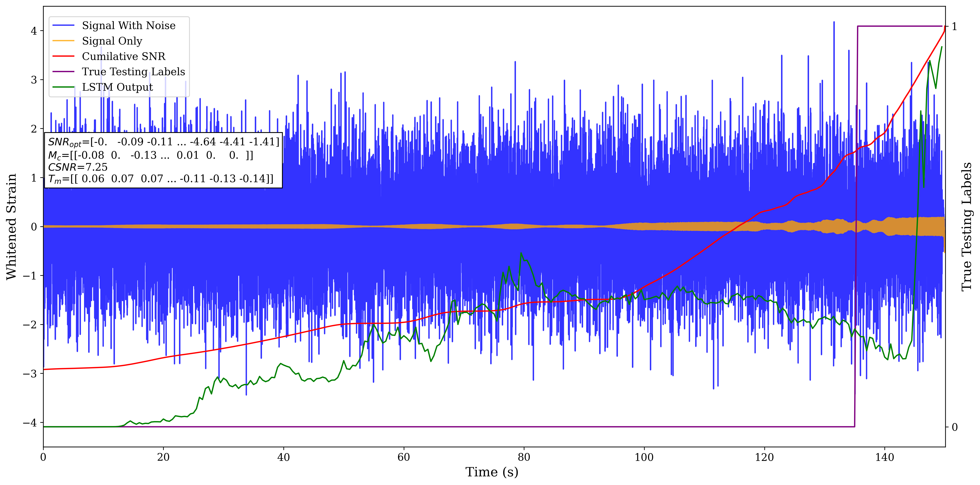The width and height of the screenshot is (980, 485).
Task: Click the 'Signal With Noise' legend text
Action: (x=129, y=26)
